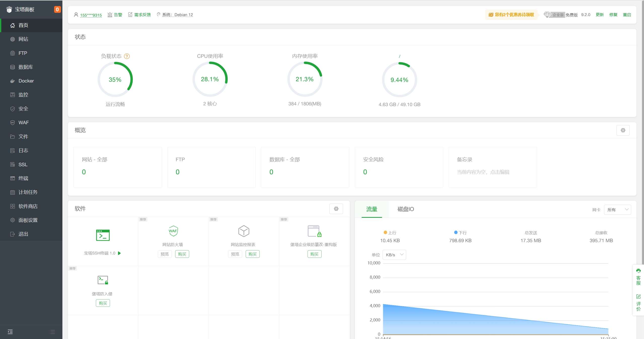This screenshot has height=339, width=644.
Task: Click the 修复 repair link
Action: click(x=613, y=15)
